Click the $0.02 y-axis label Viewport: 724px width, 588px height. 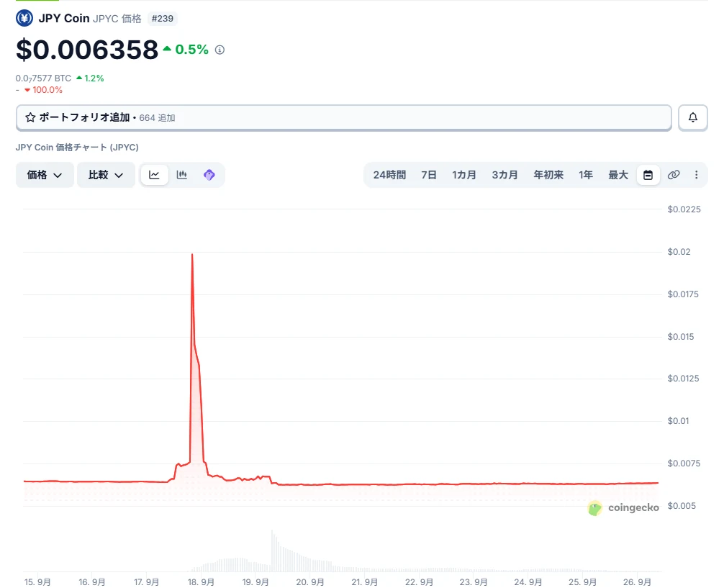[679, 252]
